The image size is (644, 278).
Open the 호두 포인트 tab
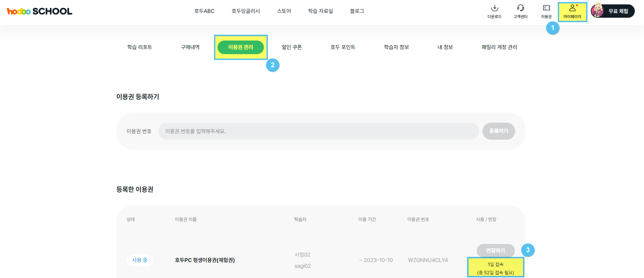343,47
